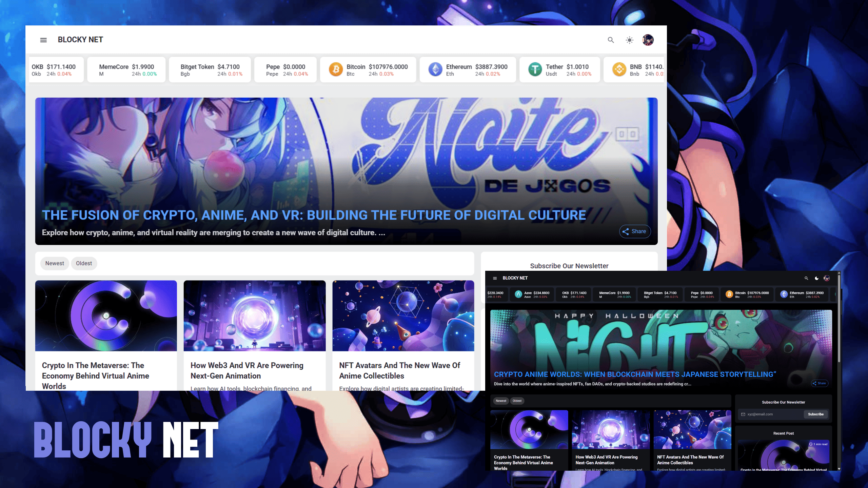Click the dark preview vertical scrollbar

839,319
